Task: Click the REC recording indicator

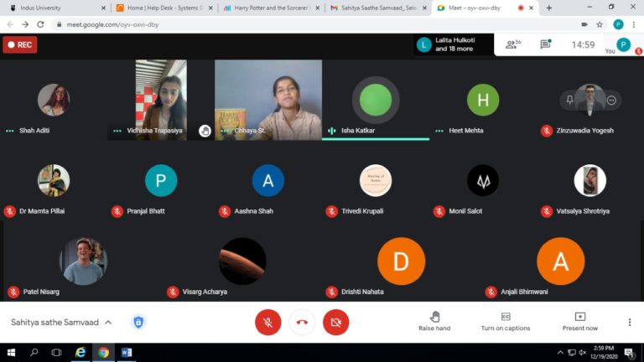Action: click(x=19, y=44)
